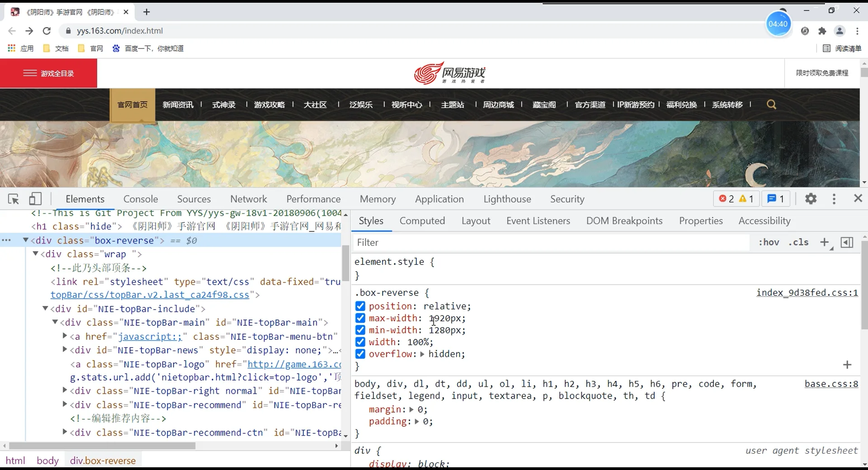Screen dimensions: 868x470
Task: Open the Network panel
Action: pos(249,199)
